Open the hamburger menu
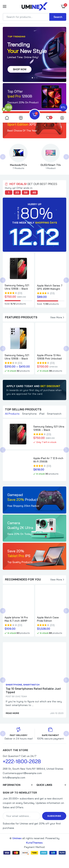69x868 pixels. (5, 6)
